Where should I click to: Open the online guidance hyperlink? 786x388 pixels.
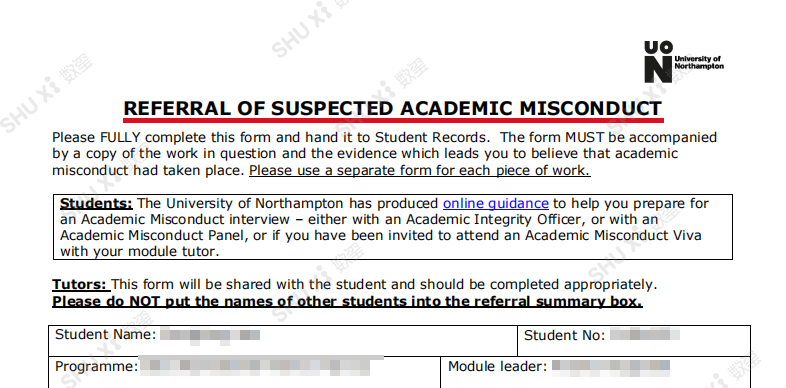[496, 204]
